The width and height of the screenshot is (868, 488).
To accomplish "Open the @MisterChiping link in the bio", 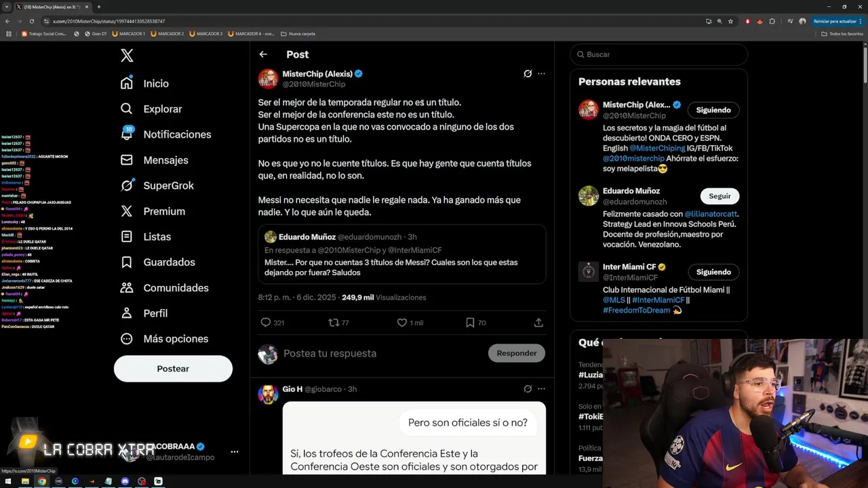I will point(656,148).
